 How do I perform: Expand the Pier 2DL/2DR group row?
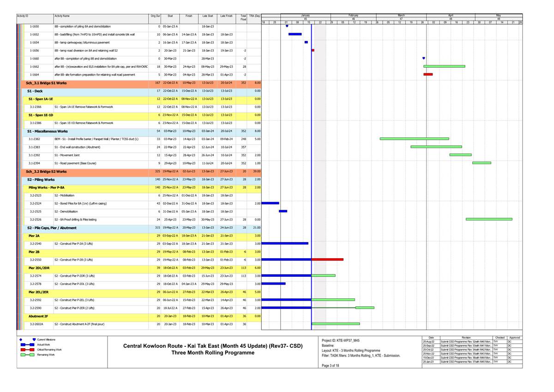[42, 268]
